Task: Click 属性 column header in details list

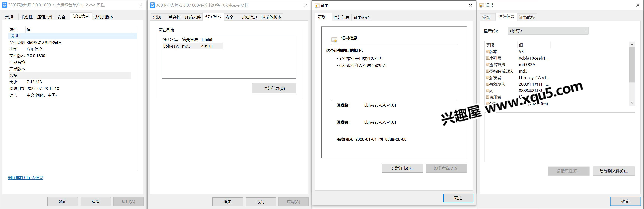Action: click(x=17, y=30)
